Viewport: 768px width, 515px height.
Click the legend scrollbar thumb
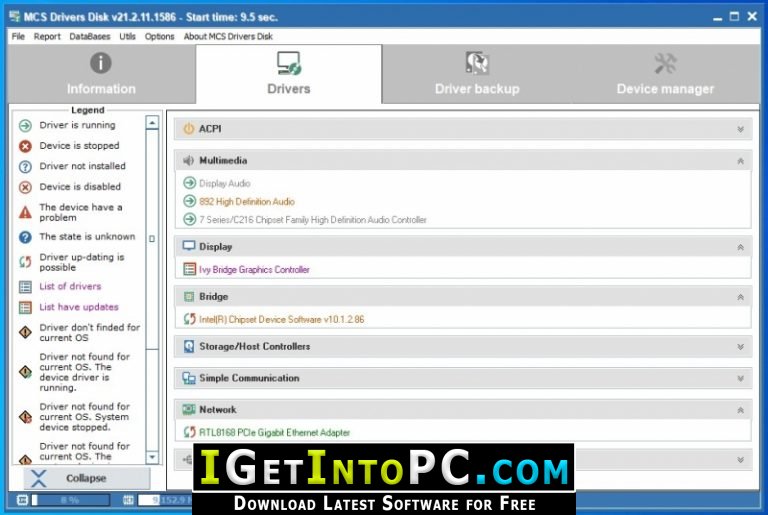tap(152, 239)
